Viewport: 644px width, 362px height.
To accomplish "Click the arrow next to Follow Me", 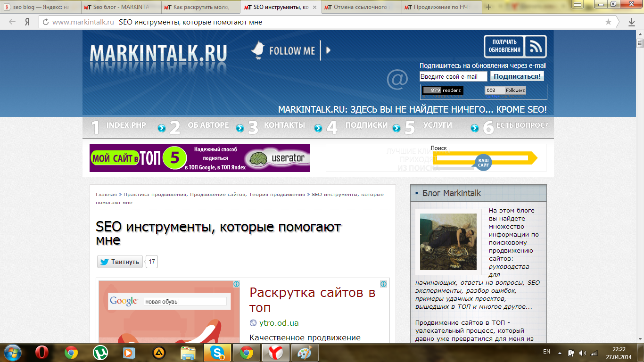I will (x=329, y=50).
